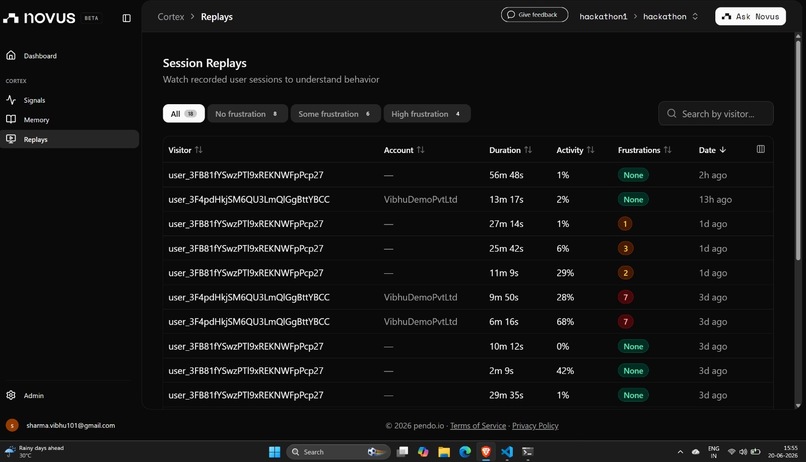This screenshot has height=462, width=806.
Task: Go to Cortex breadcrumb
Action: 171,16
